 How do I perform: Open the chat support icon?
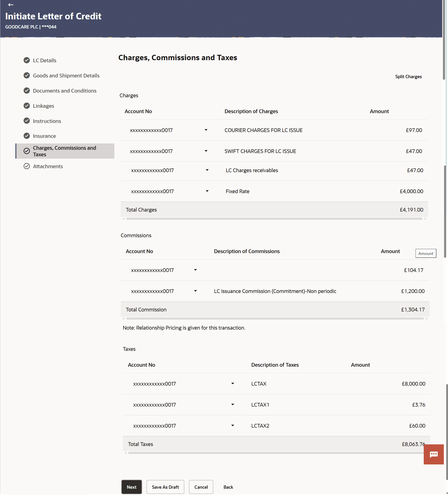pyautogui.click(x=433, y=454)
